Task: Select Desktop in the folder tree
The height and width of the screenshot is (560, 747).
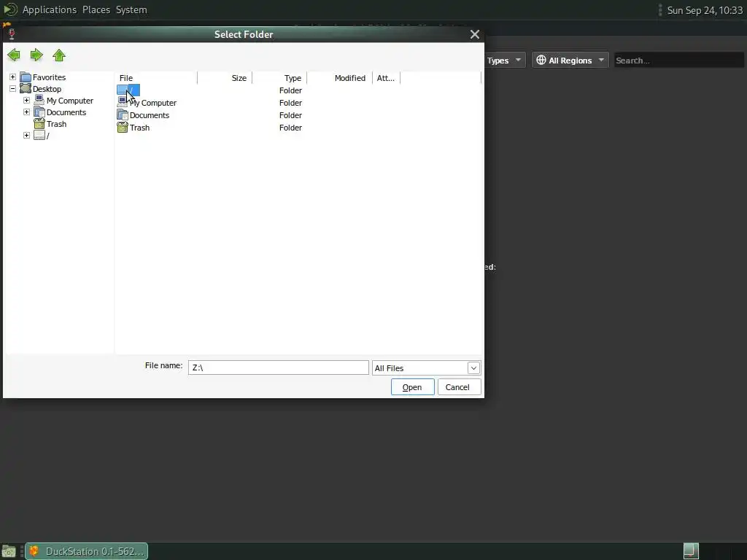Action: 47,89
